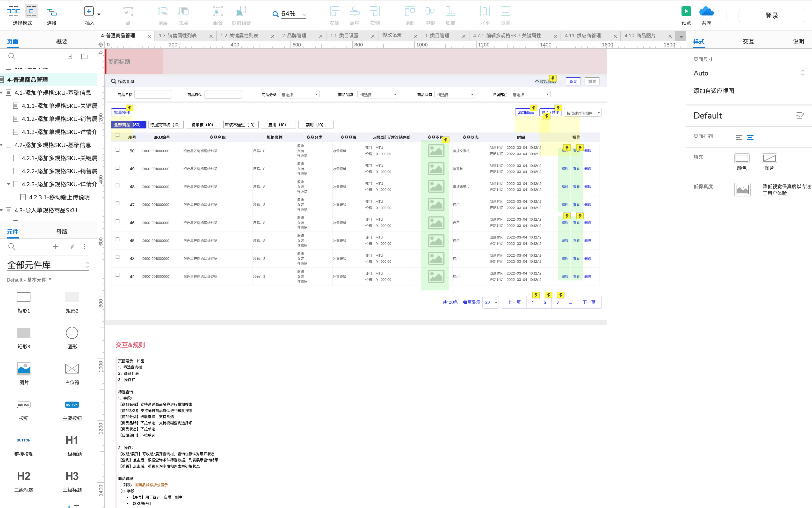Distribute horizontally with 水平 icon

click(485, 11)
